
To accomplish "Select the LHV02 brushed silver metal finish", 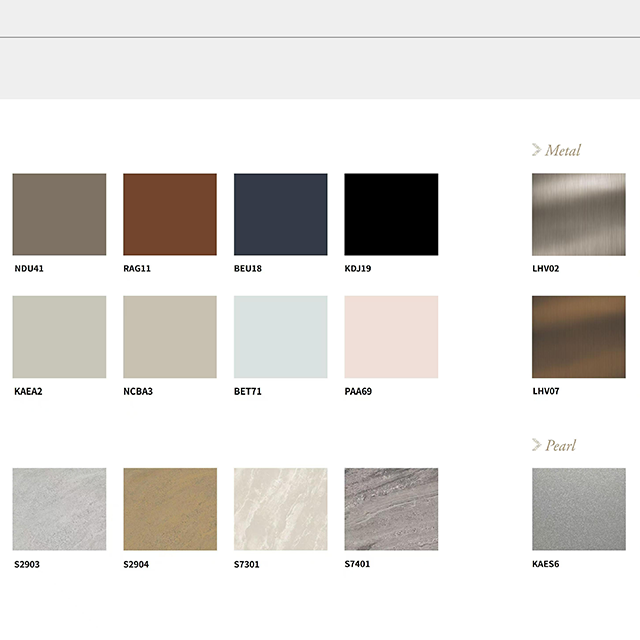I will (578, 214).
